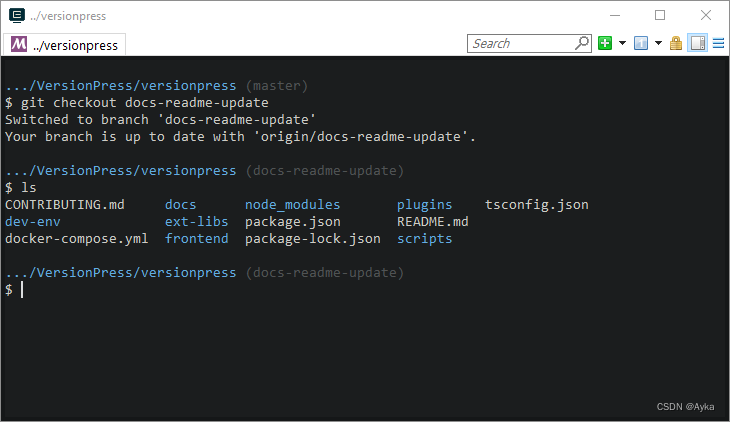Minimize the terminal window

click(x=615, y=15)
